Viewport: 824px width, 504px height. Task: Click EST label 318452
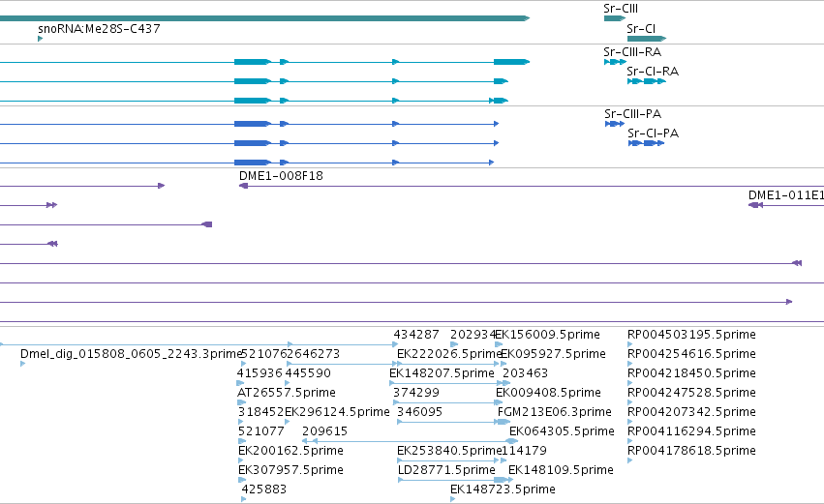pyautogui.click(x=260, y=412)
